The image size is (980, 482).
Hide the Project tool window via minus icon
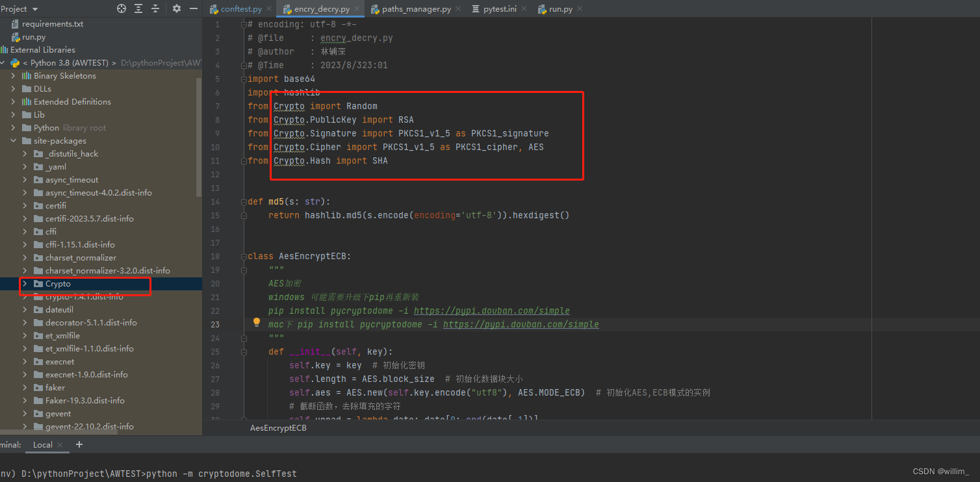pyautogui.click(x=192, y=9)
